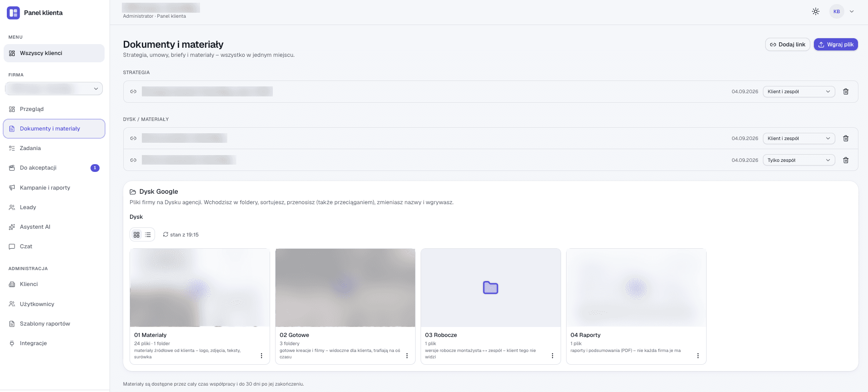
Task: Delete the Tylko zespół row with trash icon
Action: [x=846, y=160]
